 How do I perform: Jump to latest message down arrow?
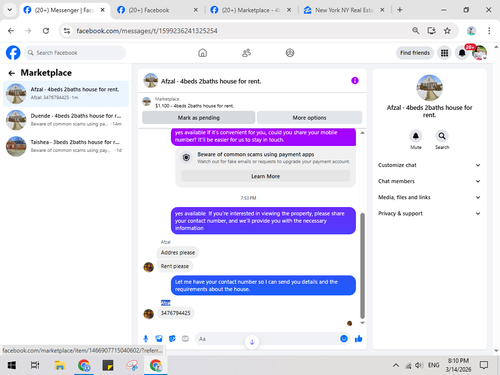point(252,342)
